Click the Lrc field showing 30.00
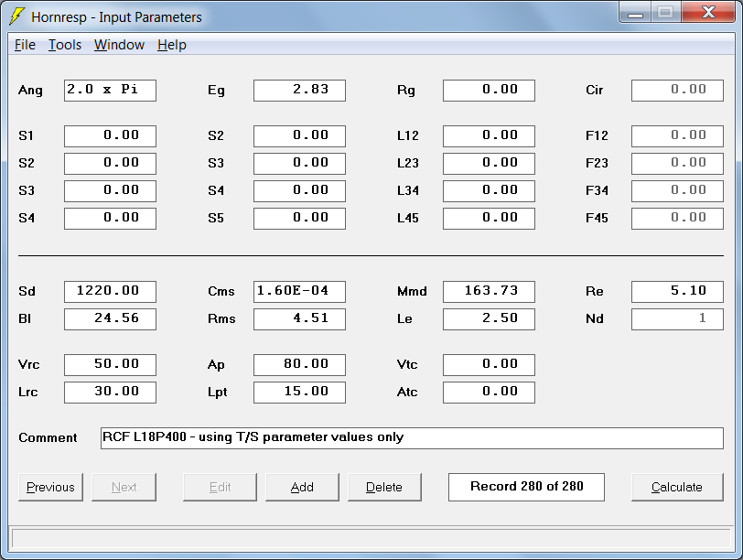 click(x=110, y=393)
